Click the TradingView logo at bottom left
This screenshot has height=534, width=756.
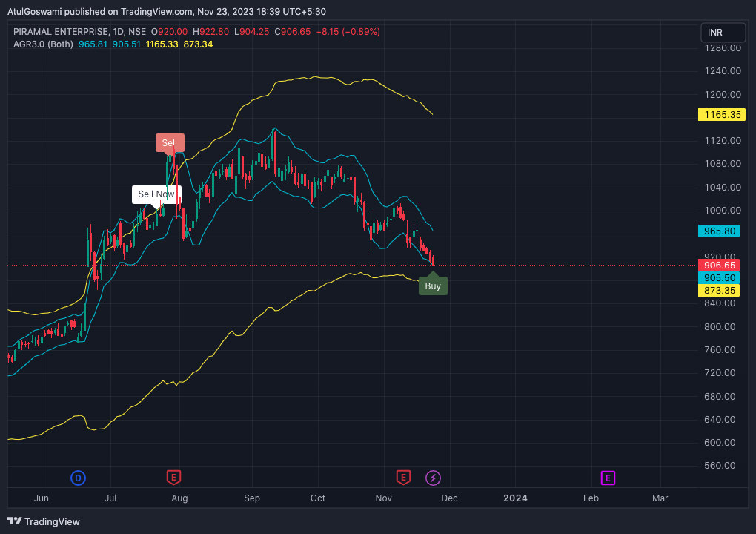44,521
